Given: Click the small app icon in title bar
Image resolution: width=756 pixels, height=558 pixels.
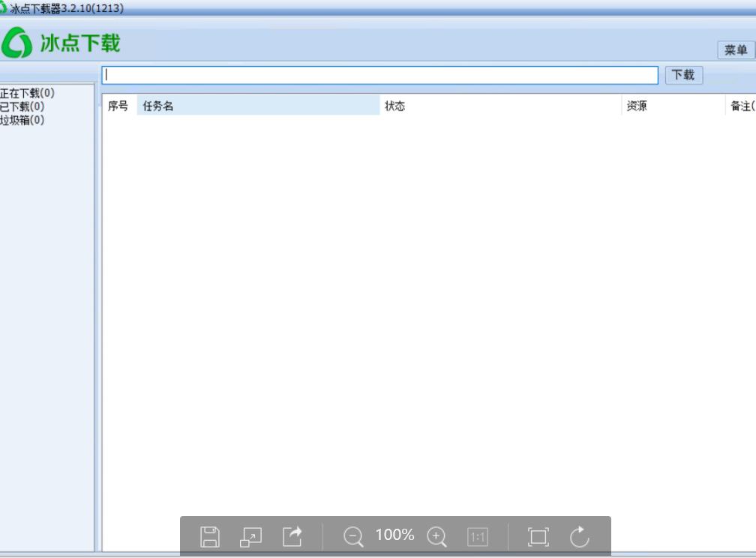Looking at the screenshot, I should (3, 7).
